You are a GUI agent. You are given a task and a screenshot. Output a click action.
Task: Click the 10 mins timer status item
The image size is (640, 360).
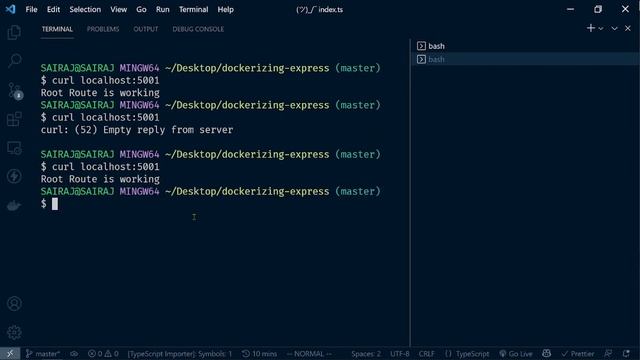pyautogui.click(x=259, y=353)
